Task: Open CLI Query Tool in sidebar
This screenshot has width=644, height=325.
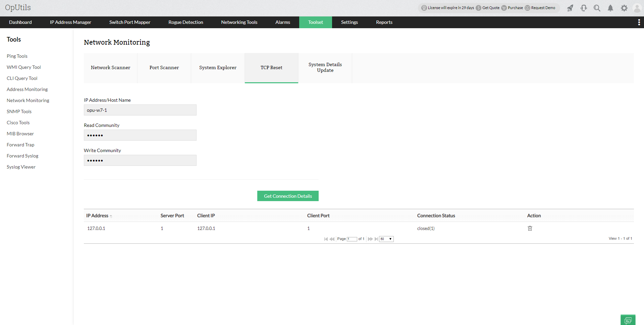Action: (22, 78)
